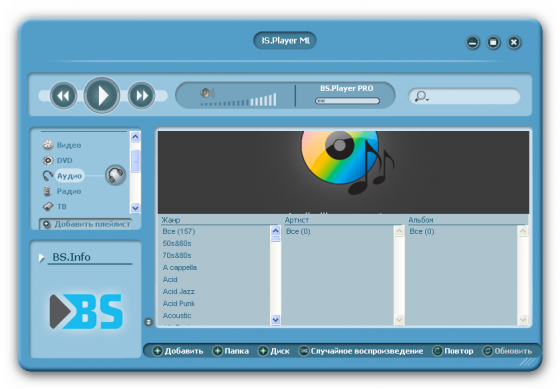Expand the BS.Info panel triangle

coord(42,258)
